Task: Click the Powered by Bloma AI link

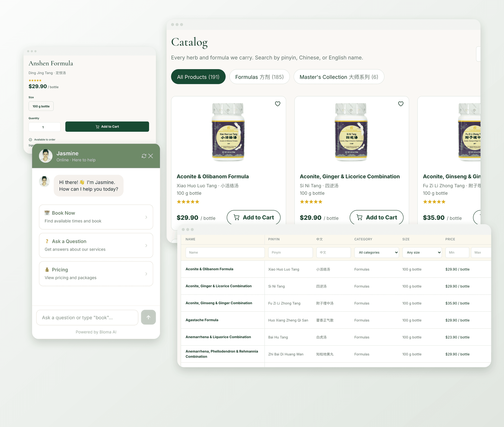Action: 96,332
